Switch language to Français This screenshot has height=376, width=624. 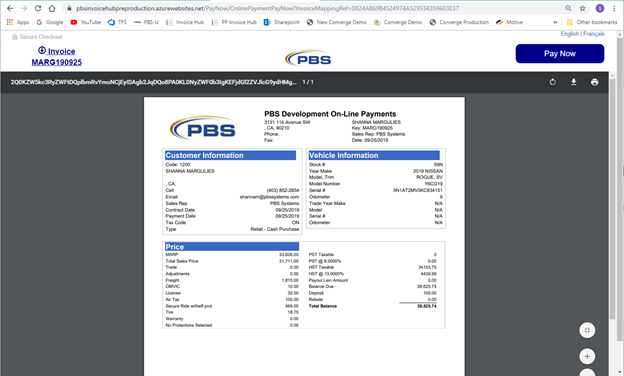point(594,34)
